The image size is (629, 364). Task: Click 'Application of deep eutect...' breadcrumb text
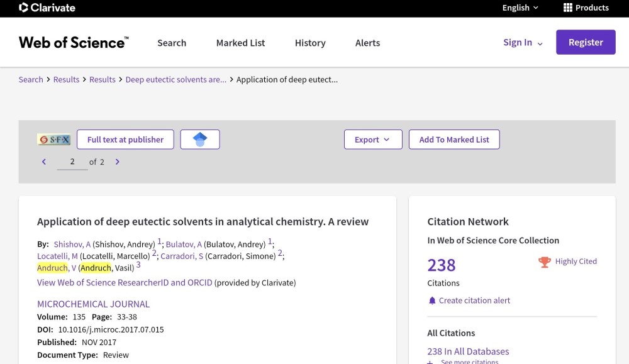point(287,79)
